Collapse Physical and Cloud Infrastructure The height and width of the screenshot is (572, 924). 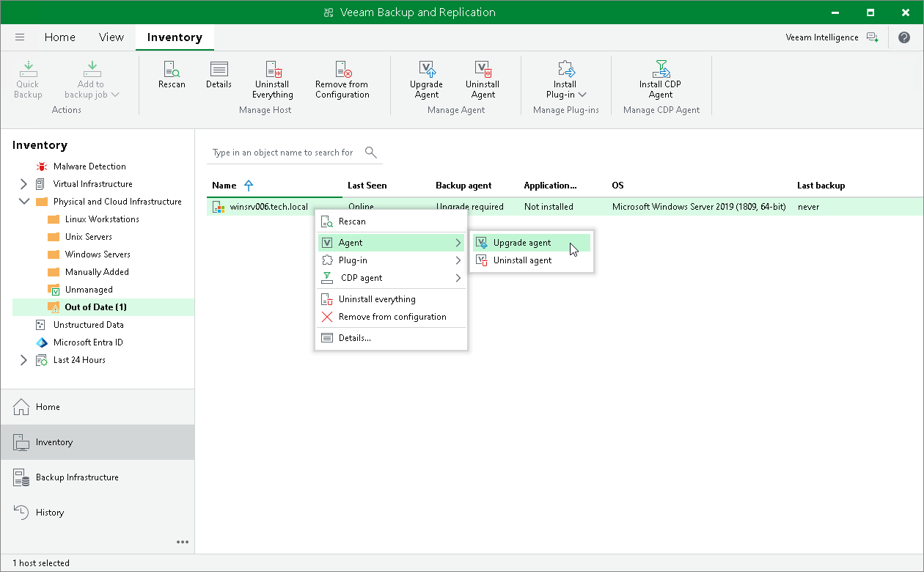click(x=23, y=201)
